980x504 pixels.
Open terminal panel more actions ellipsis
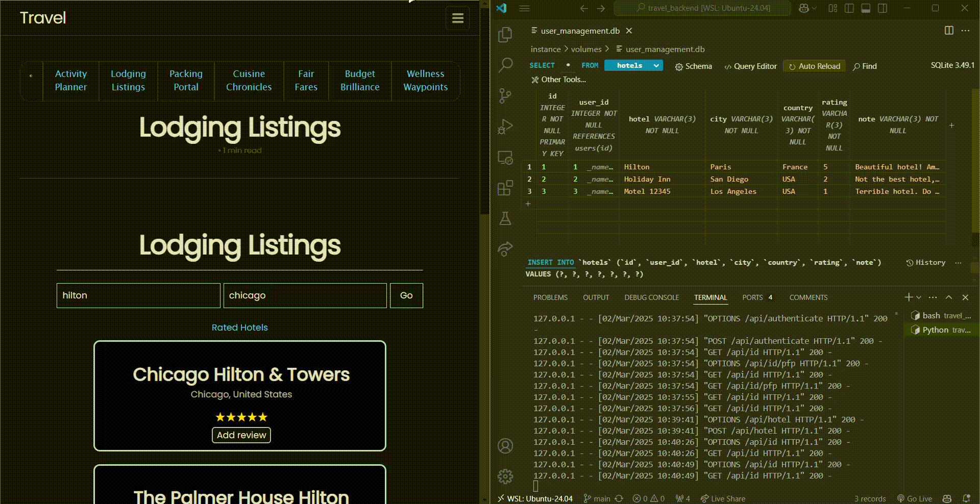933,297
